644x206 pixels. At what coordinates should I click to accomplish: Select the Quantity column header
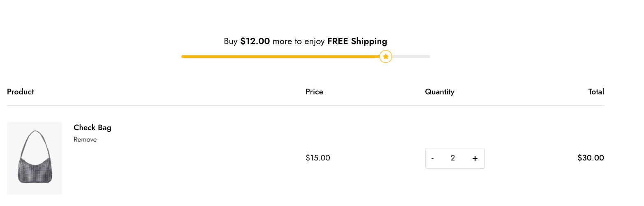440,92
